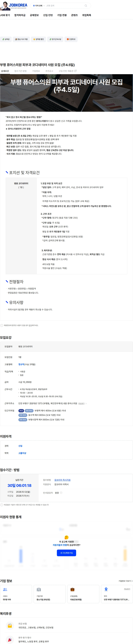Open the 공채정보 menu
Screen dimensions: 133x644
pyautogui.click(x=34, y=15)
